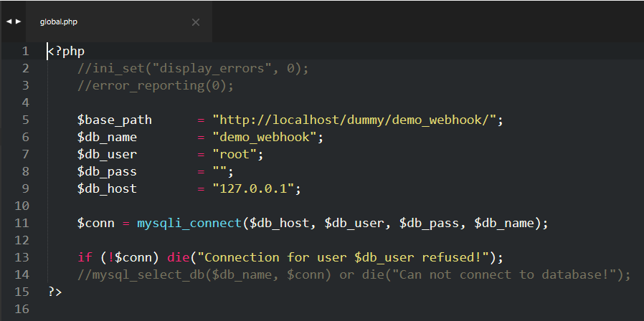Click the commented mysql_select_db line
Screen dimensions: 644x321
[353, 274]
